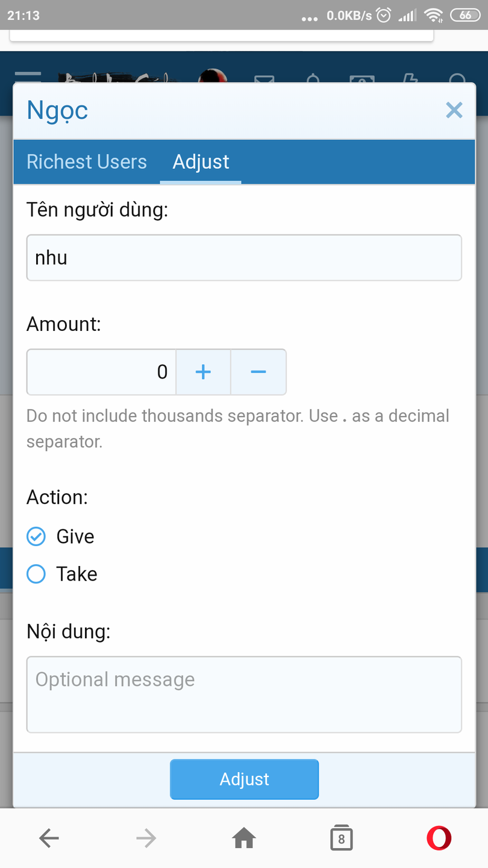
Task: Click the Optional message text area
Action: pos(244,694)
